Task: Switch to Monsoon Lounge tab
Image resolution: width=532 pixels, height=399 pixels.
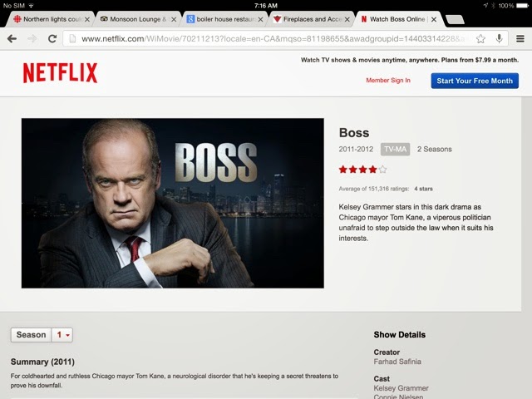Action: tap(135, 19)
